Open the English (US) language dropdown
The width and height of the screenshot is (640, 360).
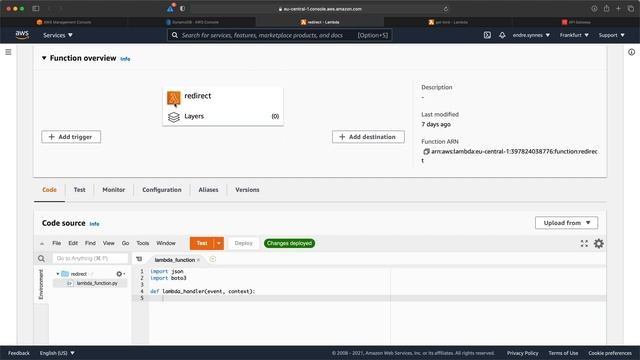pos(57,353)
